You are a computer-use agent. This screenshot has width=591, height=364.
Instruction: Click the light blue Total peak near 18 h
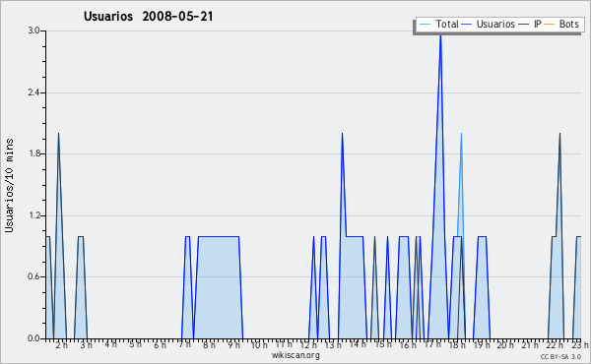point(461,134)
